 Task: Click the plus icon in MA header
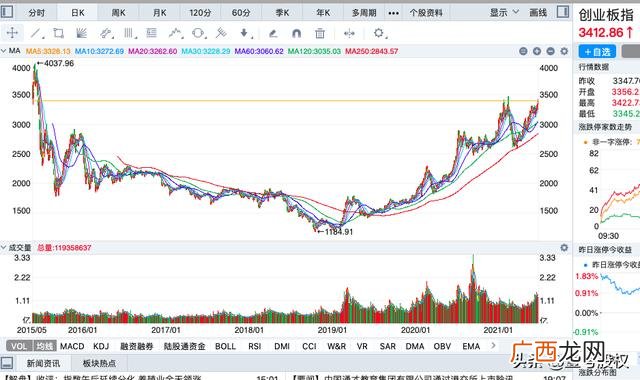[x=537, y=51]
